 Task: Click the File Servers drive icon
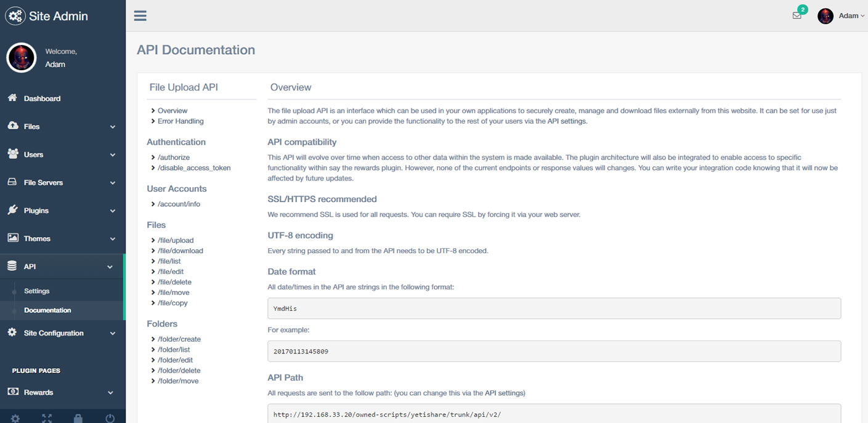coord(12,182)
